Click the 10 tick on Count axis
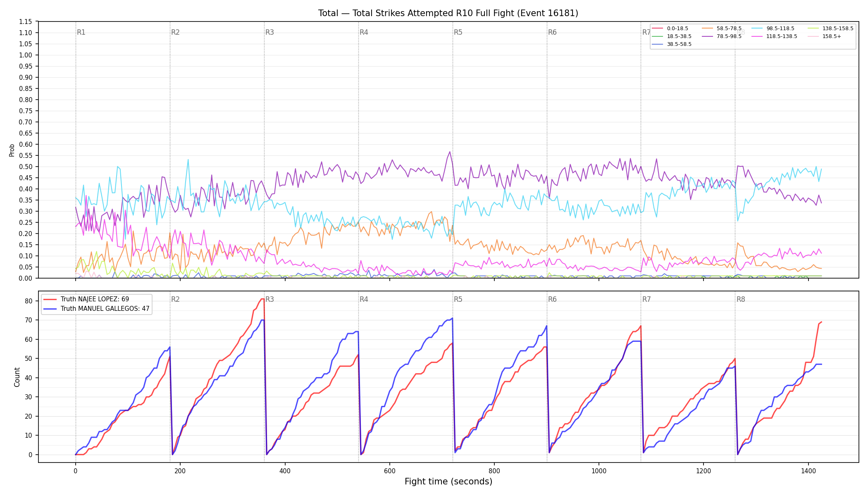Image resolution: width=868 pixels, height=496 pixels. 29,435
